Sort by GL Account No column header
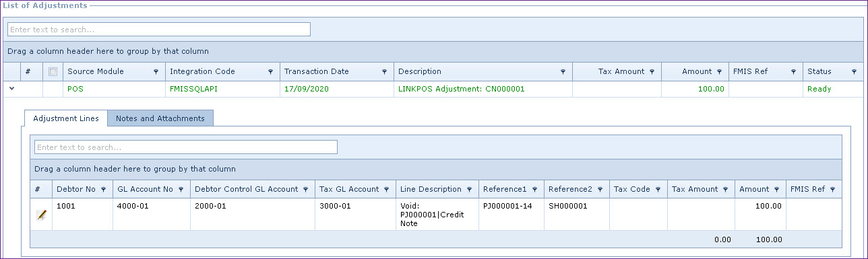Screen dimensions: 868x259 coord(145,189)
